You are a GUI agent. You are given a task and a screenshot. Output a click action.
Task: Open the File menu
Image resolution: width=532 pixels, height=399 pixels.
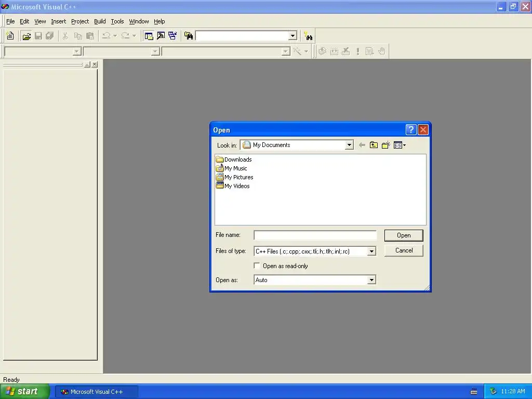pos(10,21)
